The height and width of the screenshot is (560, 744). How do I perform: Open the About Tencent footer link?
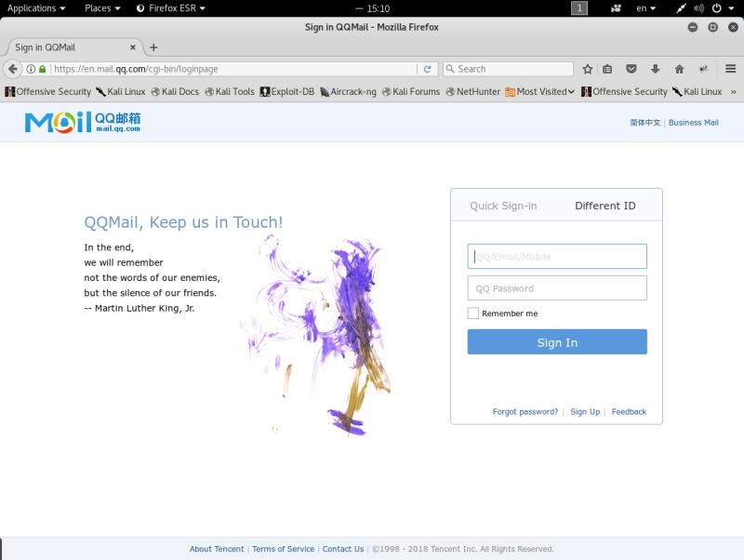217,549
